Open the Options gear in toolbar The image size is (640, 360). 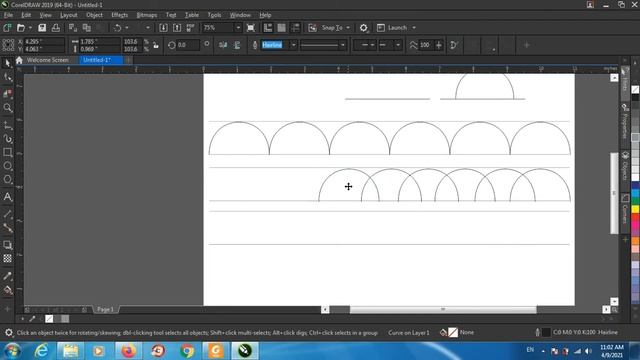(363, 28)
